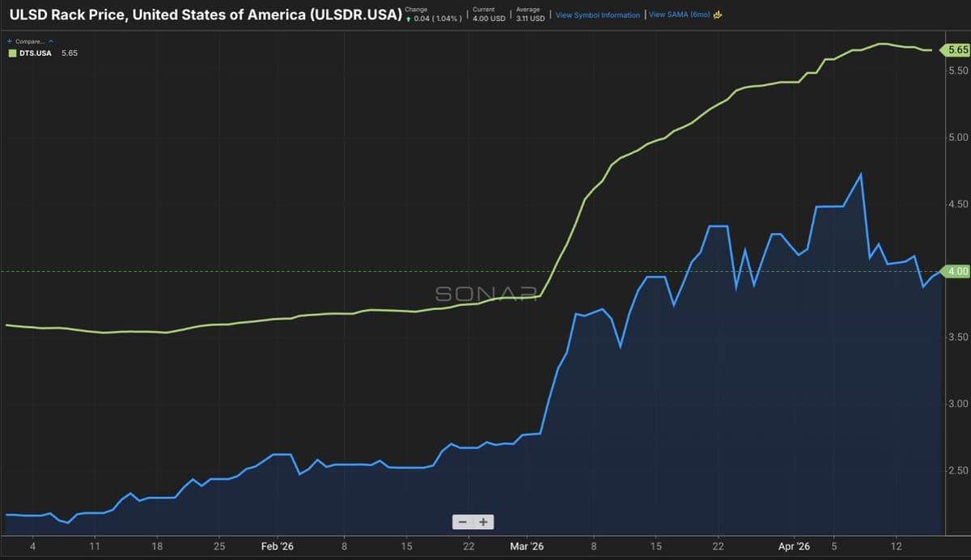
Task: Select the Average 3.11 USD stat
Action: pyautogui.click(x=528, y=15)
